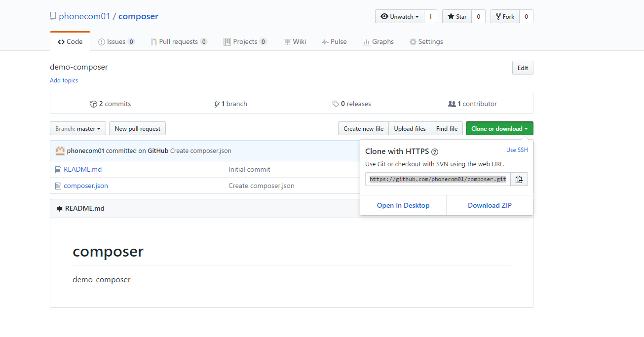Click the Upload files button
Viewport: 644px width, 337px height.
click(410, 129)
